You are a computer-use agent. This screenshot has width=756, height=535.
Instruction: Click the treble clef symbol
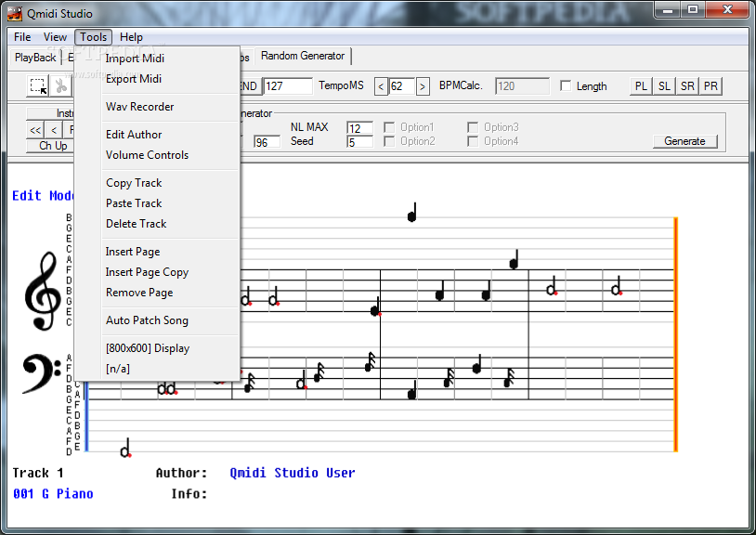tap(43, 291)
